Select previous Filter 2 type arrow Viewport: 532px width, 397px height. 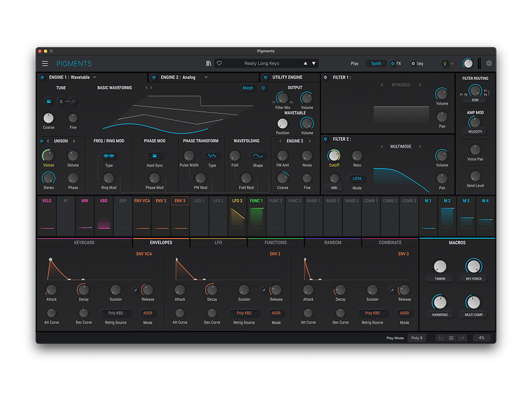click(382, 147)
